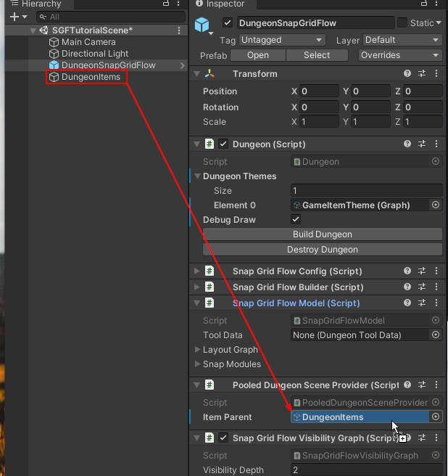Open Dungeon script preset settings icon
Viewport: 448px width, 476px height.
point(422,144)
